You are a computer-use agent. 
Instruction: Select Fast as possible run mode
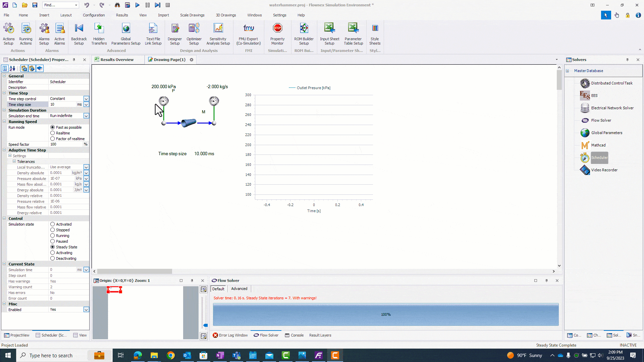[x=53, y=127]
